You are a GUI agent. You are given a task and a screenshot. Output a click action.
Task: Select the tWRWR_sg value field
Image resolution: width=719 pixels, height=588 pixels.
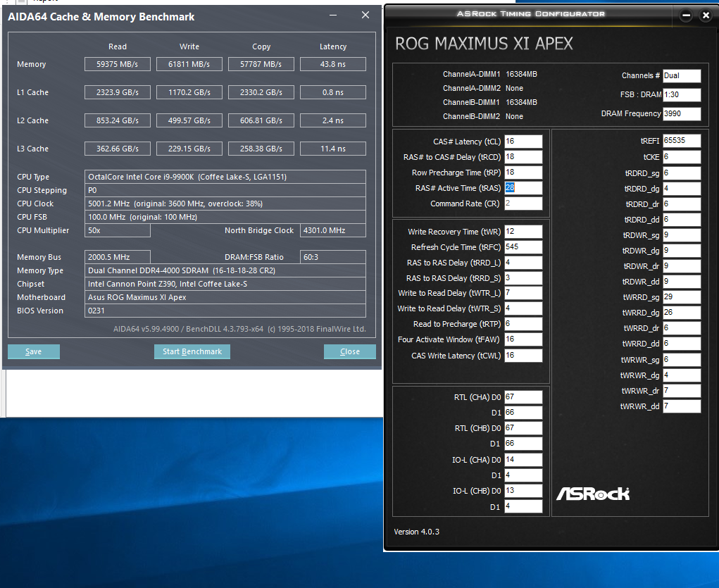[x=682, y=360]
